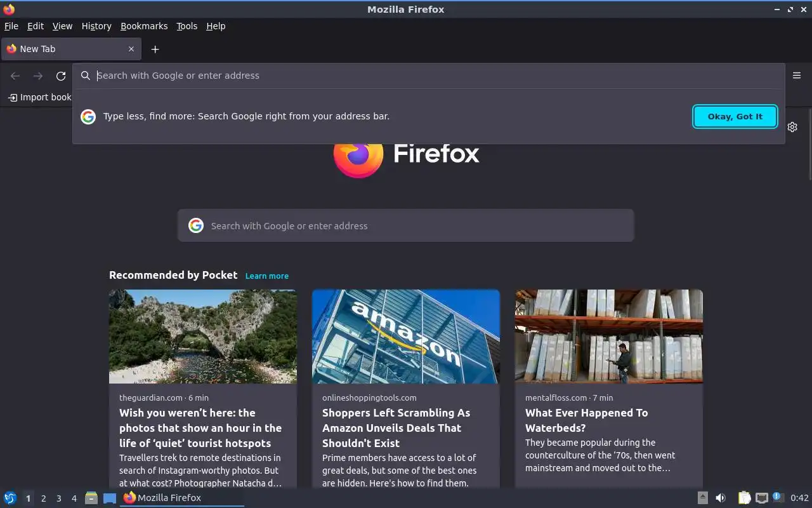Screen dimensions: 812x508
Task: Open the network connection tray icon
Action: [x=762, y=498]
